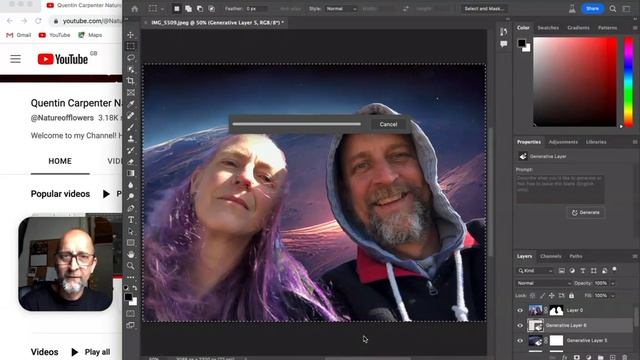The width and height of the screenshot is (640, 360).
Task: Select the Frame tool
Action: [131, 93]
